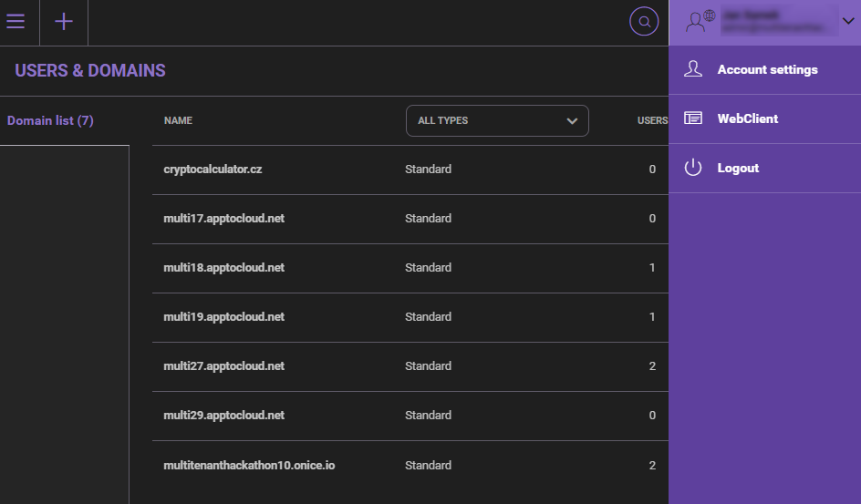Click Standard type in multi27.apptocloud.net row
Screen dimensions: 861x504
[x=428, y=365]
